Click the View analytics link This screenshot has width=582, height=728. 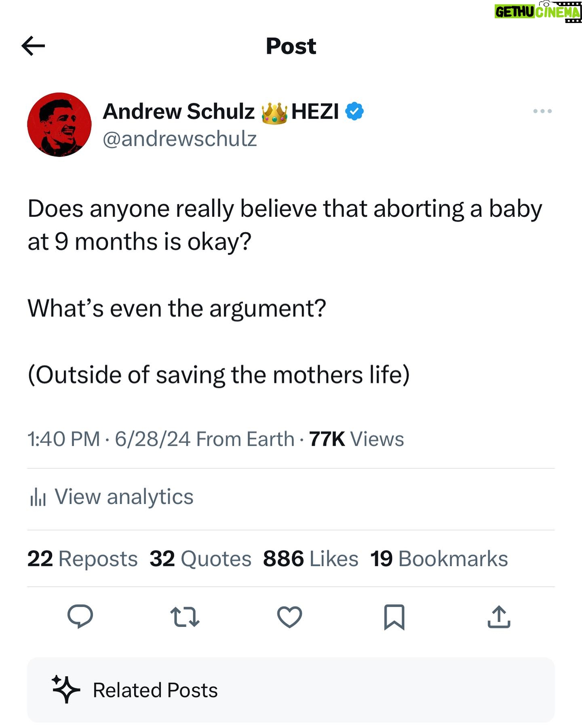coord(124,497)
